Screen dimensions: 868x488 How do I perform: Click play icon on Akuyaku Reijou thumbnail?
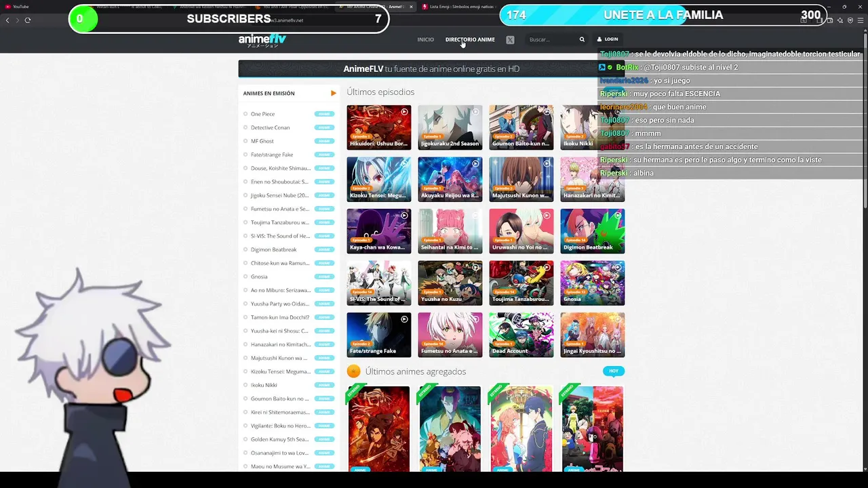point(475,163)
